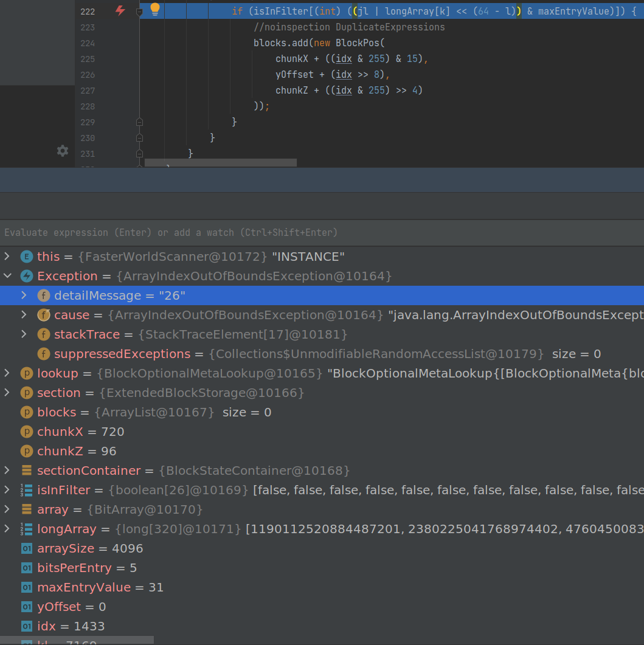
Task: Click the Evaluate expression input field
Action: click(x=182, y=232)
